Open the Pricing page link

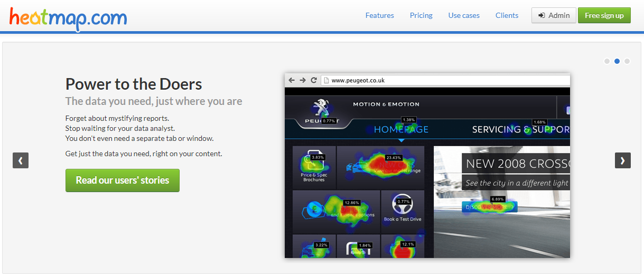[x=421, y=15]
